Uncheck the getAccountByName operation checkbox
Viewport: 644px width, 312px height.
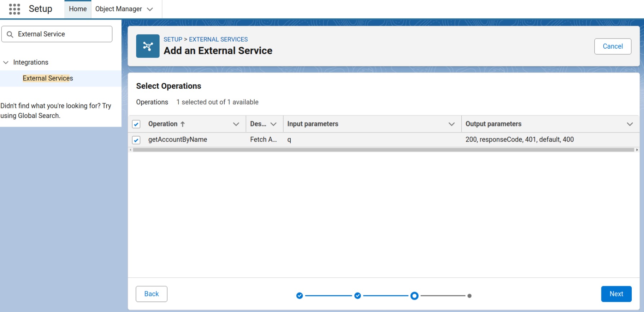click(x=136, y=140)
